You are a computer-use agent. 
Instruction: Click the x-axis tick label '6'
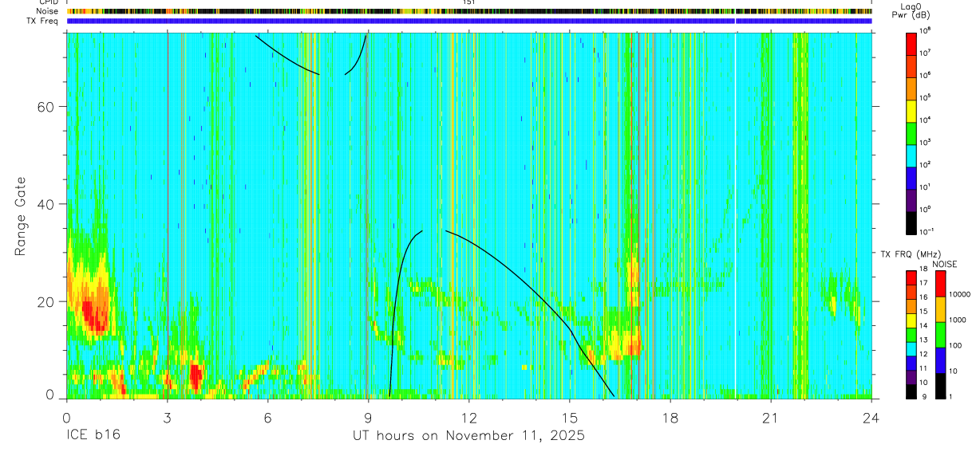point(267,417)
